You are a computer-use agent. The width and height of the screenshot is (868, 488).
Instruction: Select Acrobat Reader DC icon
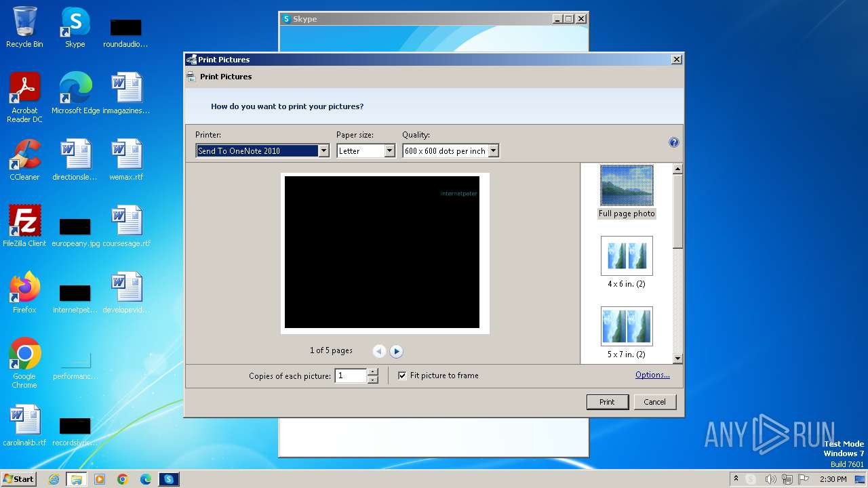(24, 98)
